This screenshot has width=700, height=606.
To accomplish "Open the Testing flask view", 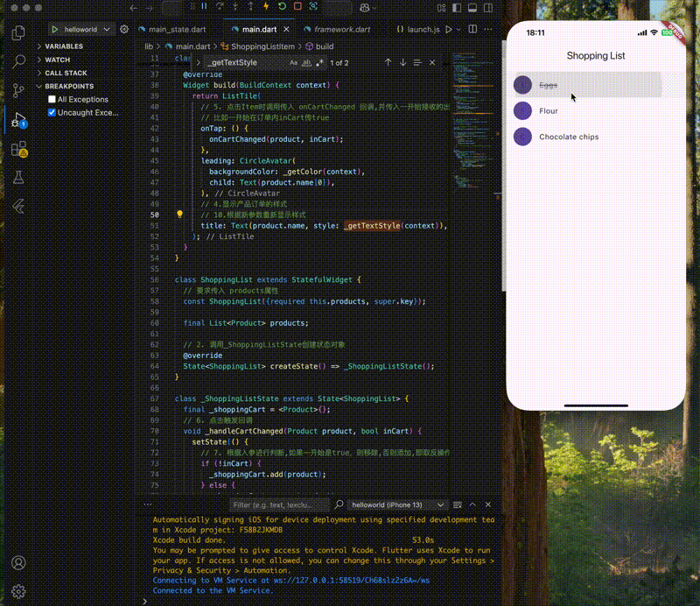I will [18, 178].
